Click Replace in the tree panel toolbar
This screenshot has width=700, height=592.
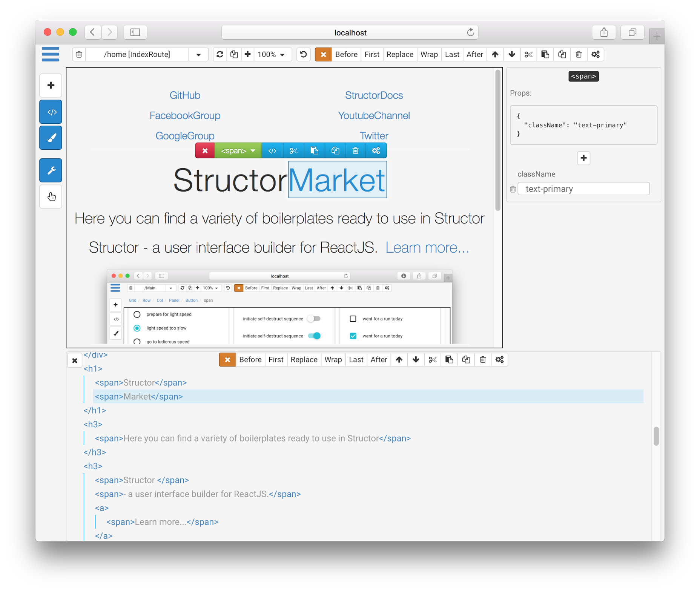[304, 360]
